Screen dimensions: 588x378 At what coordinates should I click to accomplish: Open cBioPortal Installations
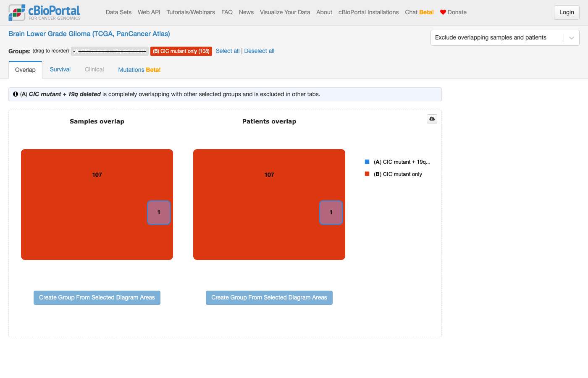[x=369, y=12]
